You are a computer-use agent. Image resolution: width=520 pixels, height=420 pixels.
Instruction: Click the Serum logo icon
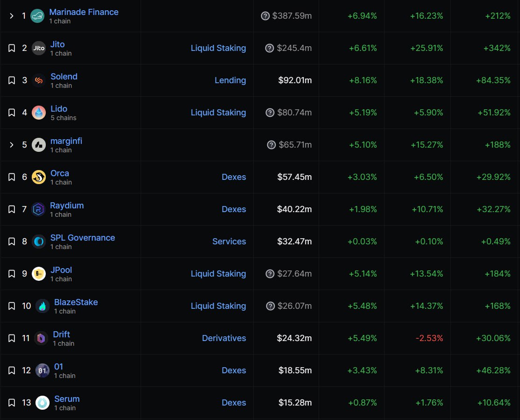coord(43,402)
